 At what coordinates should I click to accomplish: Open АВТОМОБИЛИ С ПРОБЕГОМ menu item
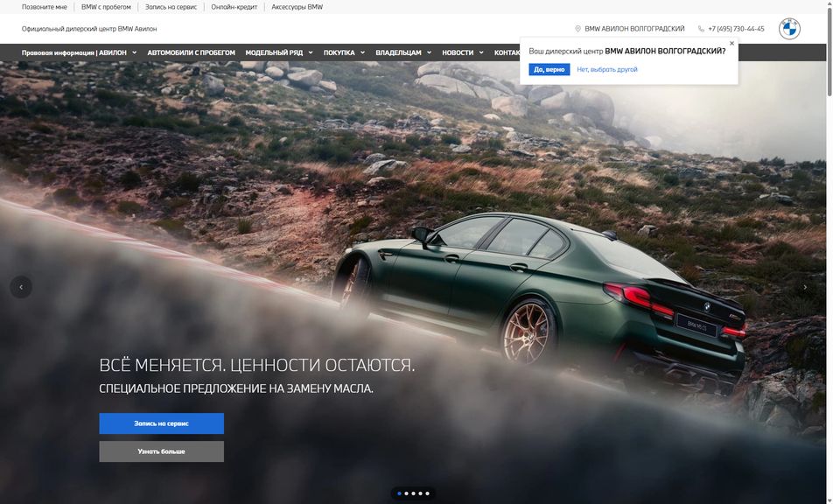[x=192, y=52]
